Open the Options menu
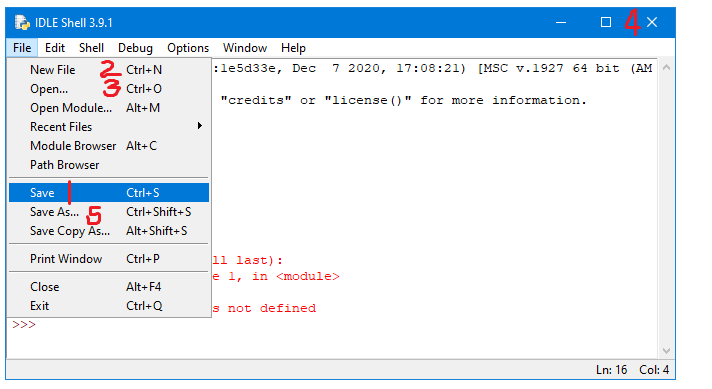Screen dimensions: 712x389 point(188,48)
